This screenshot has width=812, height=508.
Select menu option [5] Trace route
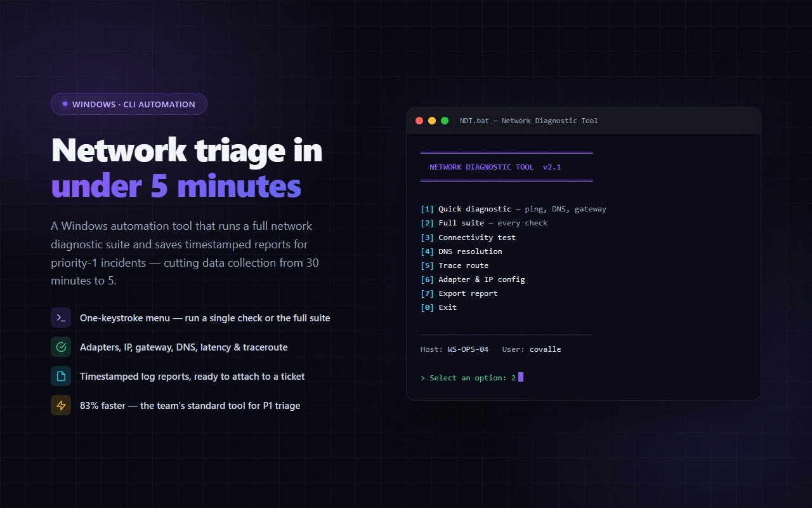[x=454, y=265]
